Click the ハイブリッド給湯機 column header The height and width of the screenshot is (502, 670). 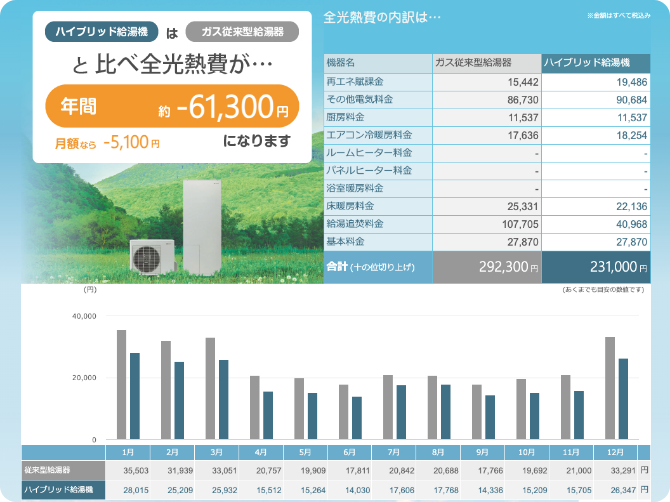click(596, 63)
